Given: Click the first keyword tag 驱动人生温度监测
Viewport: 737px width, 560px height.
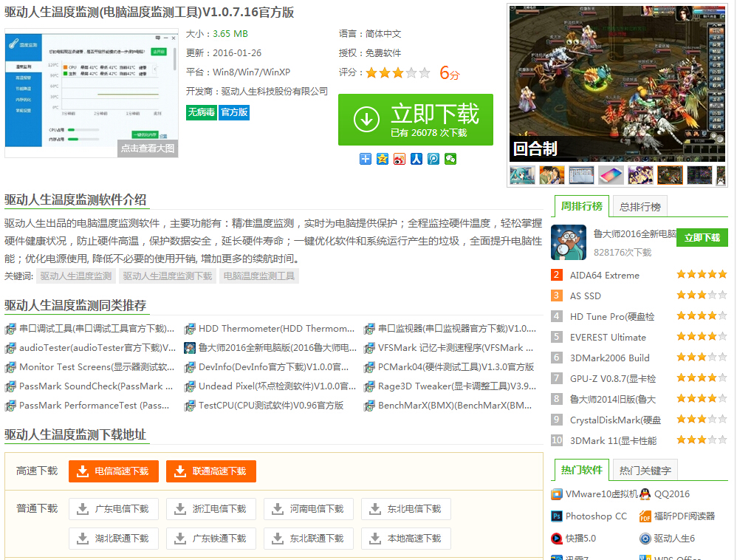Looking at the screenshot, I should (75, 276).
